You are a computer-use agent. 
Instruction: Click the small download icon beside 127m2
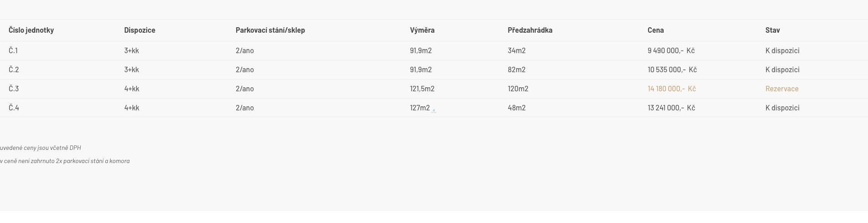point(434,110)
